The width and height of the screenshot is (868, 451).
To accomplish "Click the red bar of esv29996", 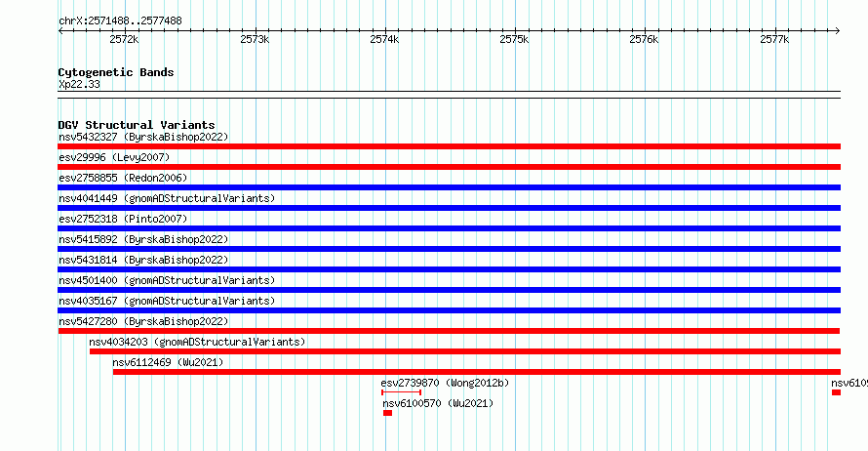I will (x=449, y=167).
